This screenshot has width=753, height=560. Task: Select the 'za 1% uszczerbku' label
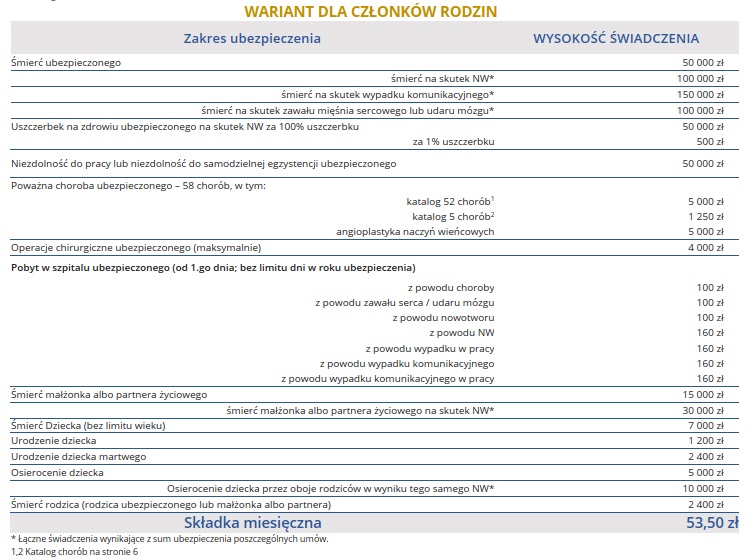(x=453, y=142)
